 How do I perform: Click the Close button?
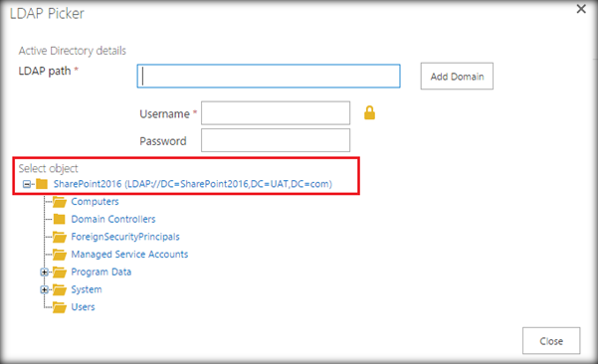551,341
